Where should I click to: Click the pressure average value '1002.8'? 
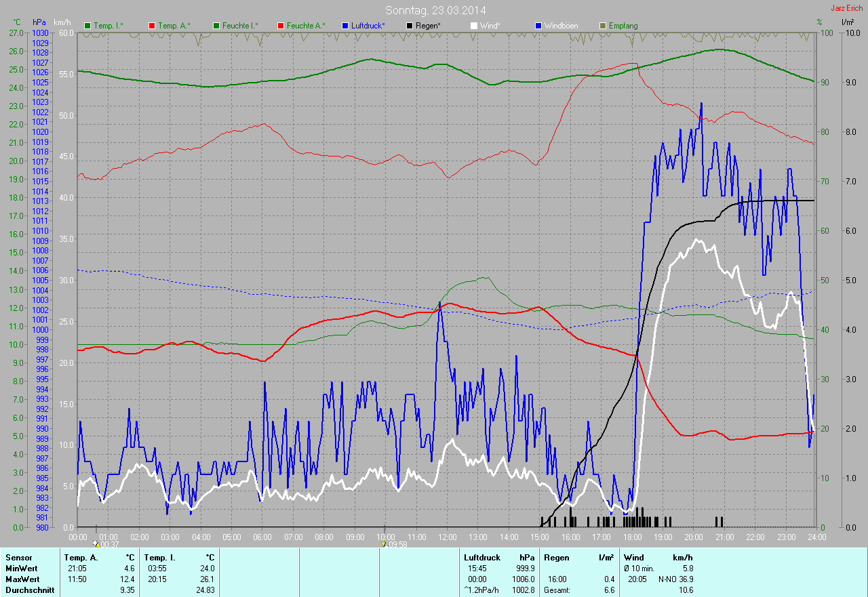[x=523, y=590]
